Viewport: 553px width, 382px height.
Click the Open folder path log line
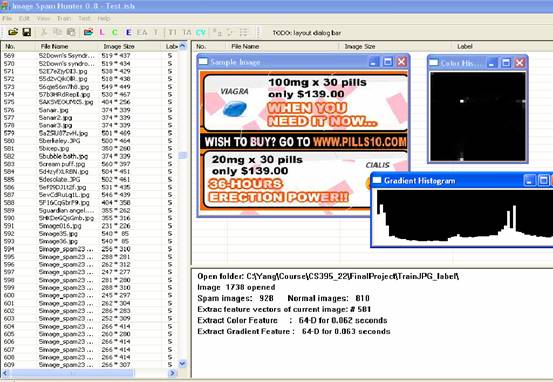click(328, 276)
